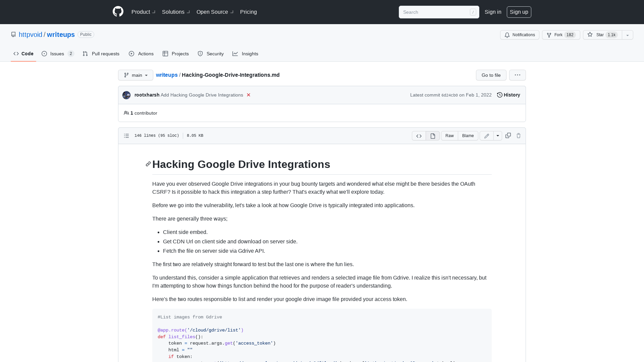Open rootxharsh author profile link

tap(147, 95)
